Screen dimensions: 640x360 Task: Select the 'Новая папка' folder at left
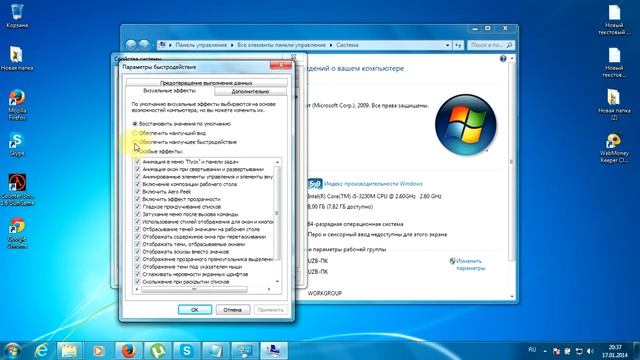(x=17, y=58)
